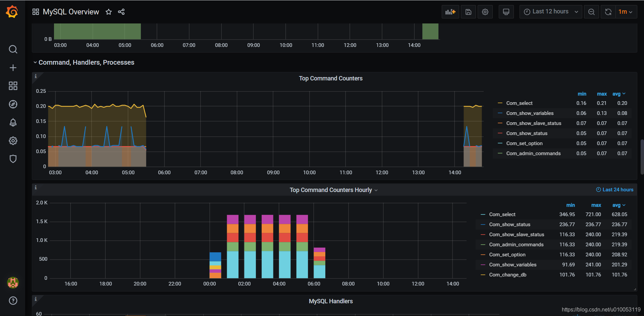The height and width of the screenshot is (316, 644).
Task: Mark MySQL Overview dashboard as favorite star
Action: pos(109,12)
